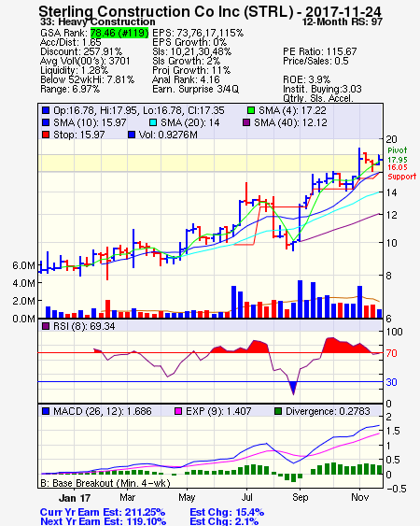420x526 pixels.
Task: Click the purple SMA (40) legend swatch
Action: tap(246, 122)
